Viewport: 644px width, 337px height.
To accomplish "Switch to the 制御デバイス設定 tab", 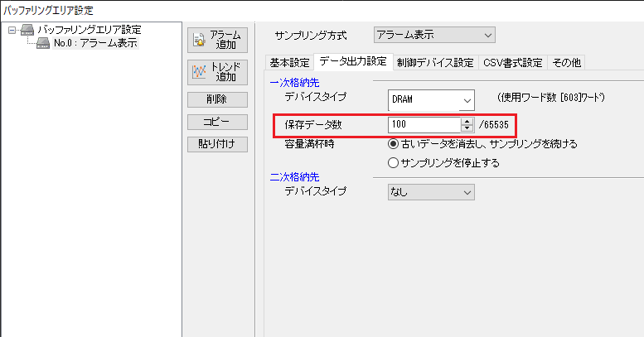I will point(435,63).
